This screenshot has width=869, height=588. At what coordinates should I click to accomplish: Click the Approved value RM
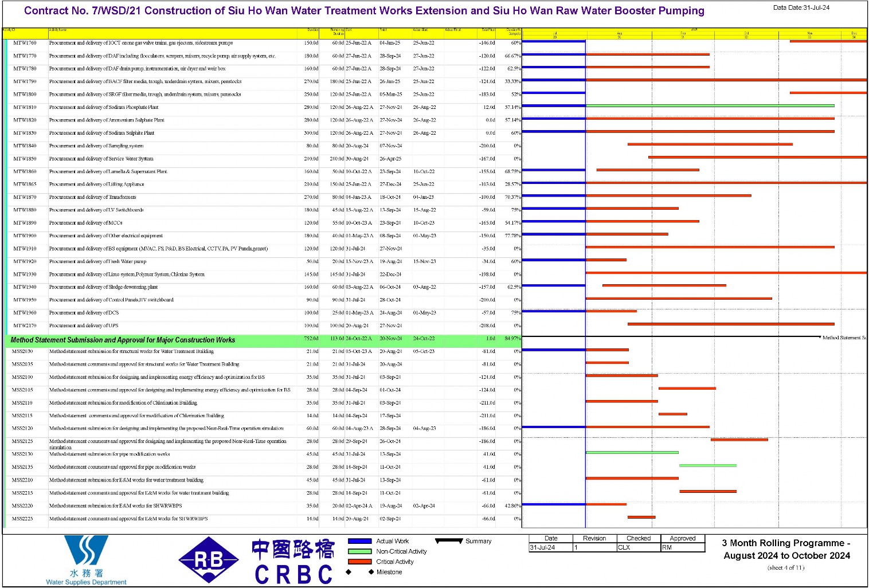(x=667, y=547)
